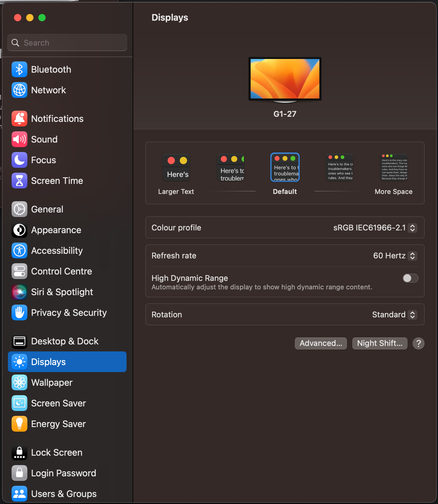Go to Screen Saver settings
The width and height of the screenshot is (438, 504).
(67, 403)
